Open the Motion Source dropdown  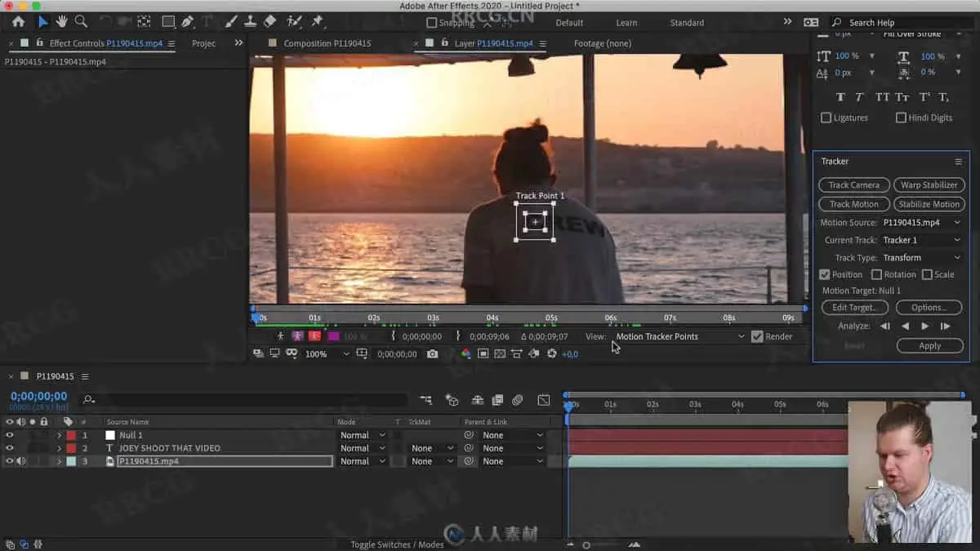[922, 222]
